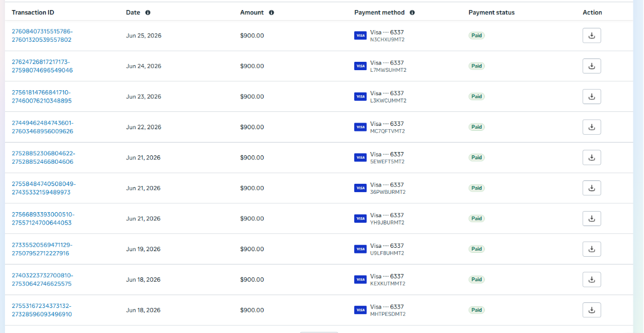Click the Paid badge in Jun 24 row
Viewport: 644px width, 333px height.
coord(477,66)
